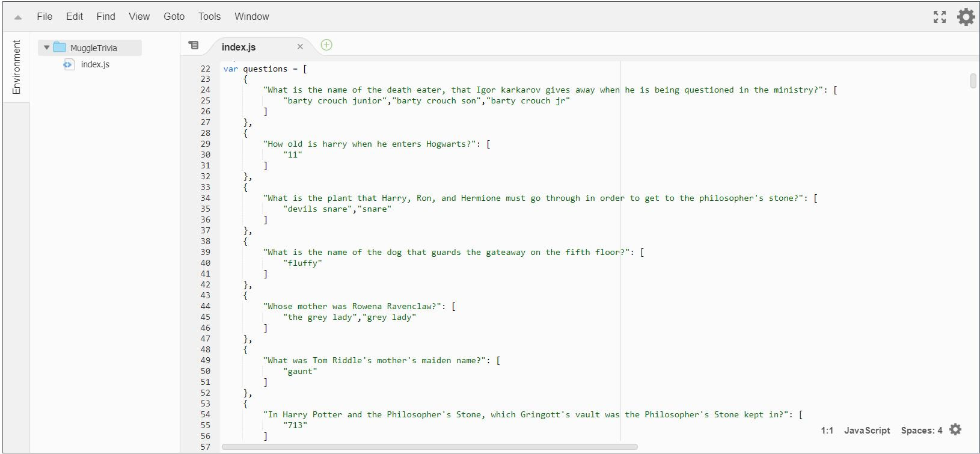
Task: Collapse menu bar with the up arrow
Action: tap(18, 17)
